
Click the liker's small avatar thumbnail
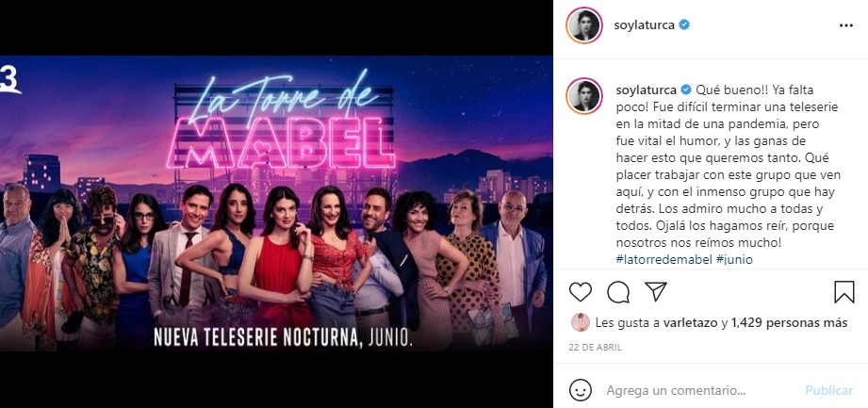click(x=581, y=322)
